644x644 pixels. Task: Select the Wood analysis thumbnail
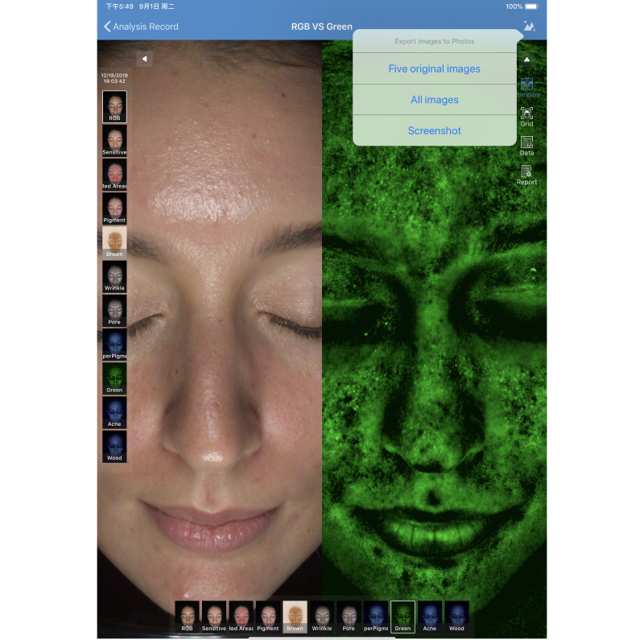click(114, 445)
